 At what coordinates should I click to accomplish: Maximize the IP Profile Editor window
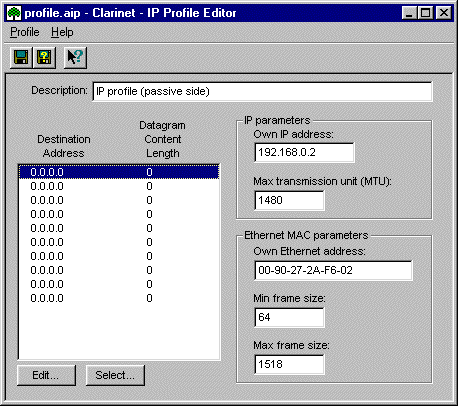pos(425,13)
